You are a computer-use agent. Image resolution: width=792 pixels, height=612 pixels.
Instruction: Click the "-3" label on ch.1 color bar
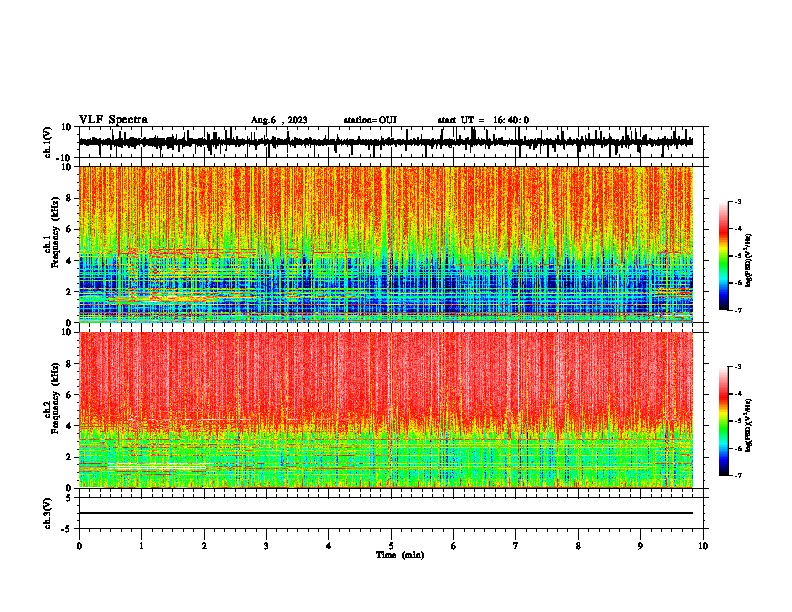737,202
